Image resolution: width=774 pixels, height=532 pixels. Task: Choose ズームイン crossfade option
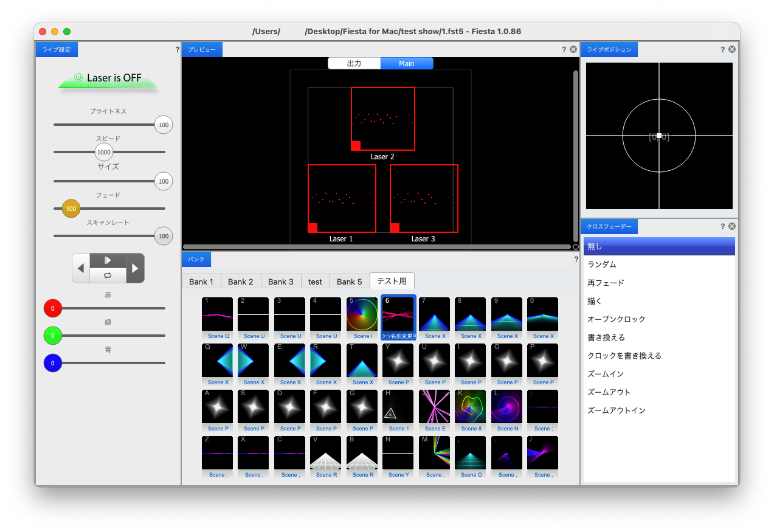tap(606, 374)
